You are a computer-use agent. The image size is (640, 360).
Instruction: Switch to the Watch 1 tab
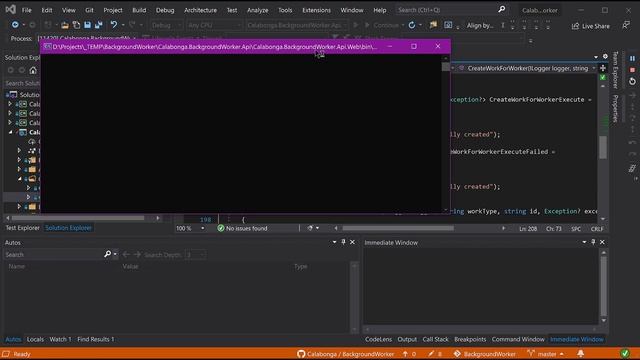[60, 339]
